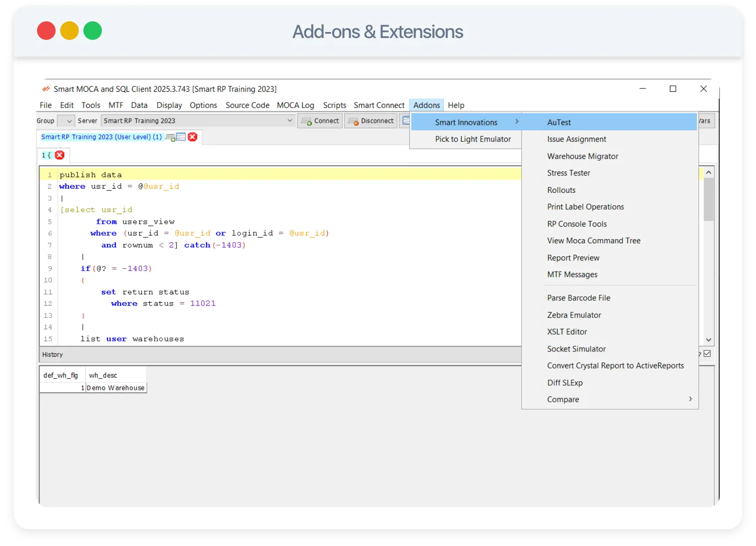
Task: Select the '1 {' editor tab label
Action: (x=46, y=155)
